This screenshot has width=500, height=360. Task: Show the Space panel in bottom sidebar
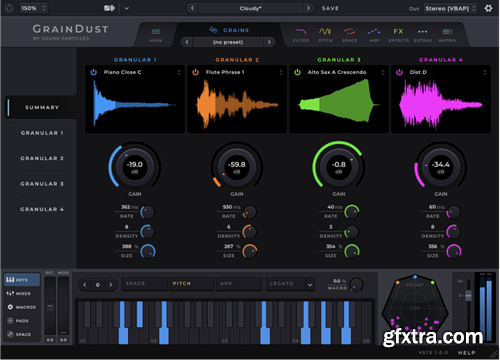point(22,334)
